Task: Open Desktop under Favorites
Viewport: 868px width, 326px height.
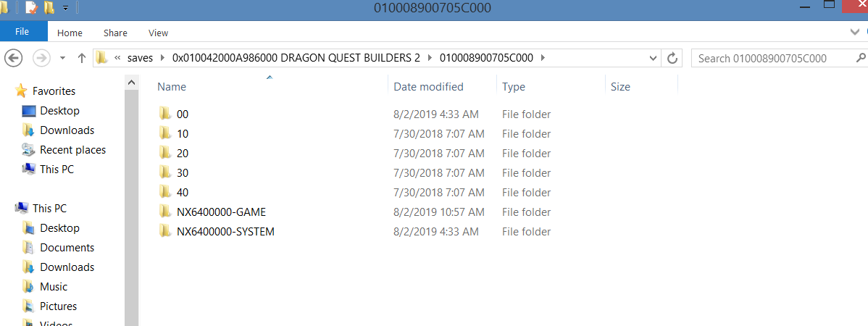Action: (x=59, y=111)
